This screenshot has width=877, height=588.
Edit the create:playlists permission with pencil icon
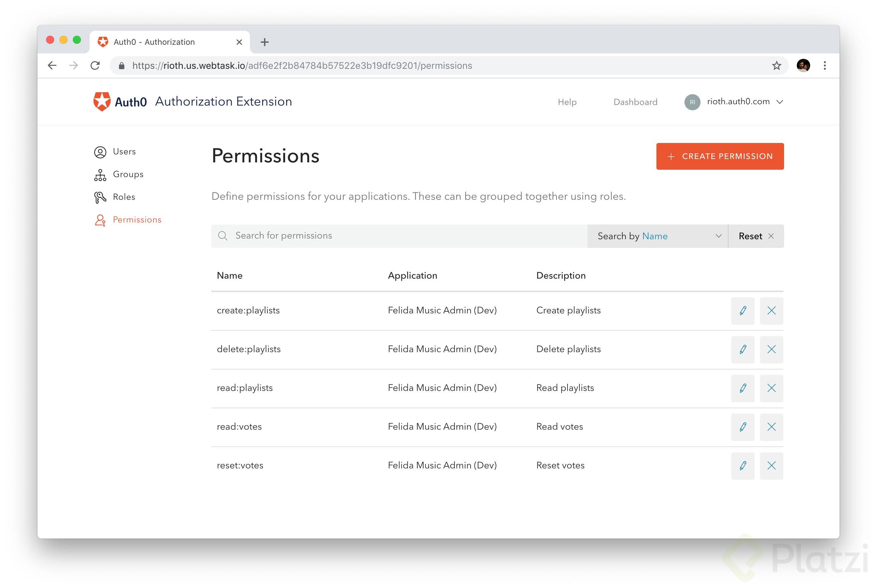[x=742, y=310]
